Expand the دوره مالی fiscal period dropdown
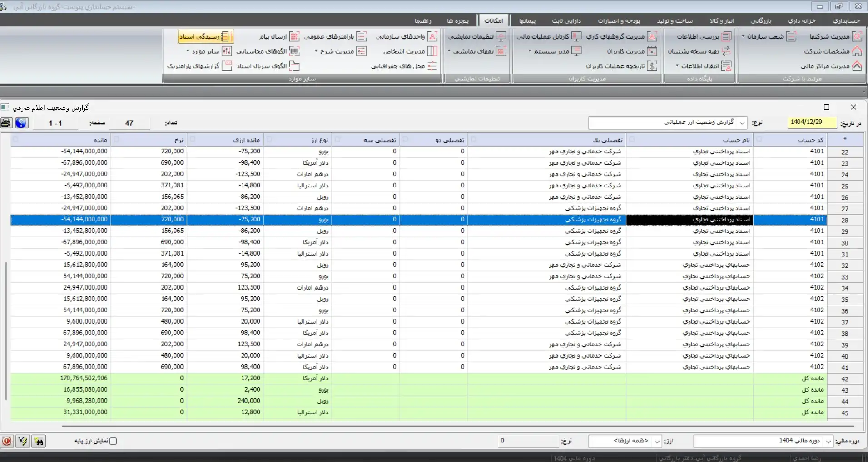This screenshot has height=462, width=868. 828,441
